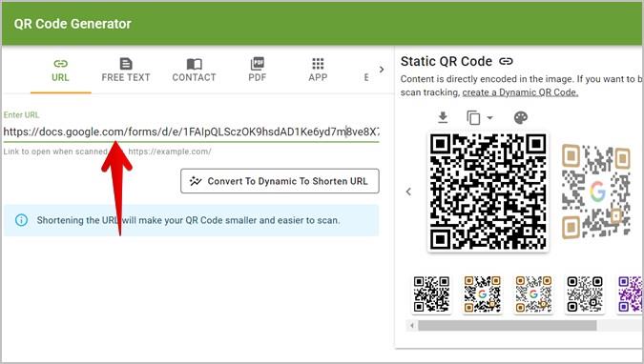Click the apps grid icon above APP

point(318,64)
